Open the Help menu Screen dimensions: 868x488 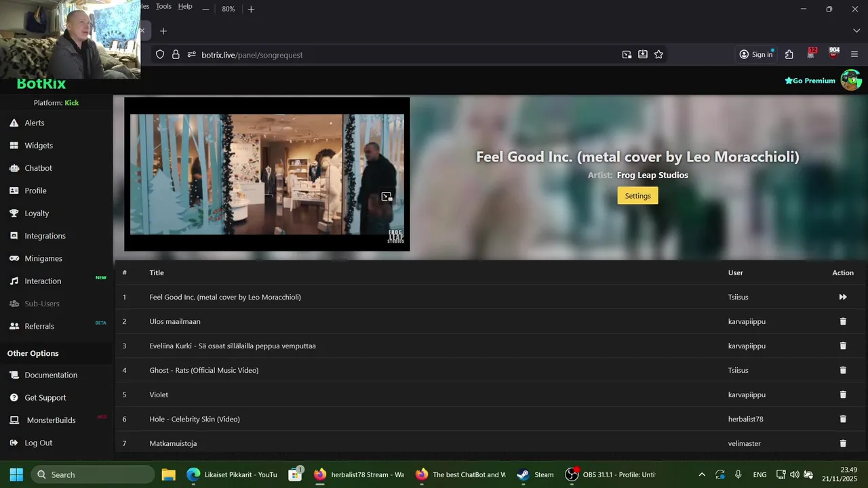(185, 6)
